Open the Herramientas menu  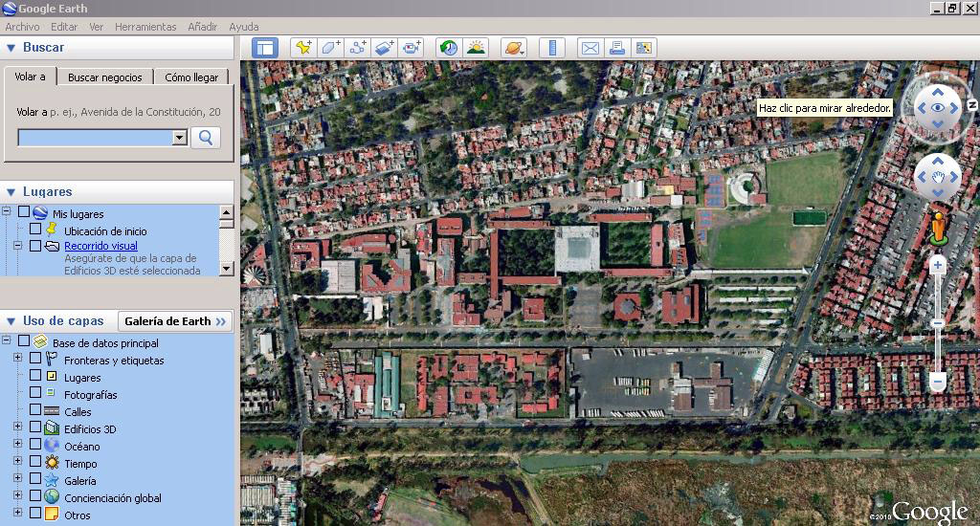tap(145, 27)
